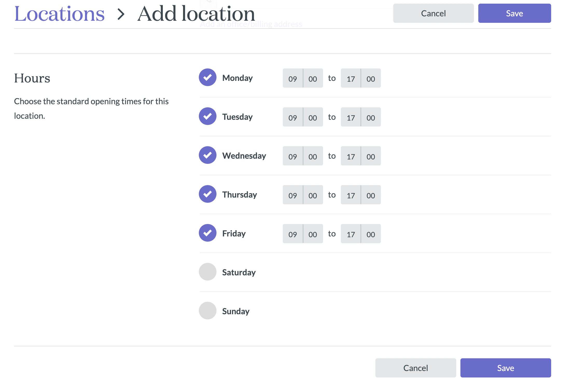Click the top Cancel button
The image size is (561, 392).
click(433, 13)
